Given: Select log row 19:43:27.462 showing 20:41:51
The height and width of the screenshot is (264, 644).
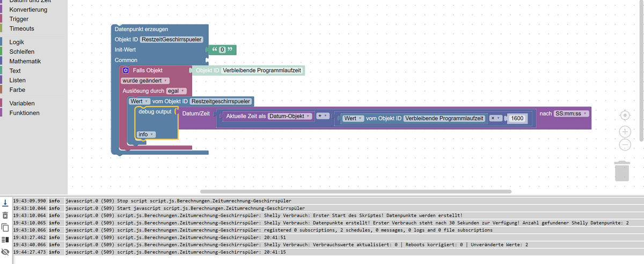Looking at the screenshot, I should pyautogui.click(x=327, y=237).
